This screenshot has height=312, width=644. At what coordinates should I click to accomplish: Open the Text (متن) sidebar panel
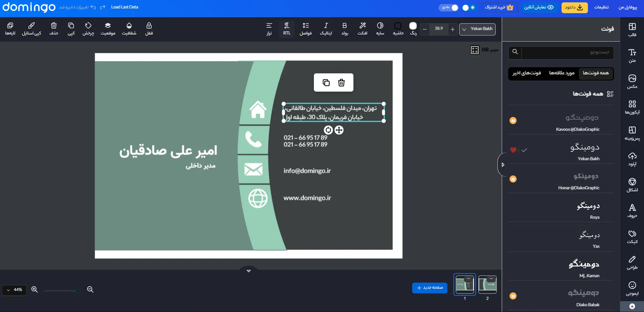click(x=632, y=55)
